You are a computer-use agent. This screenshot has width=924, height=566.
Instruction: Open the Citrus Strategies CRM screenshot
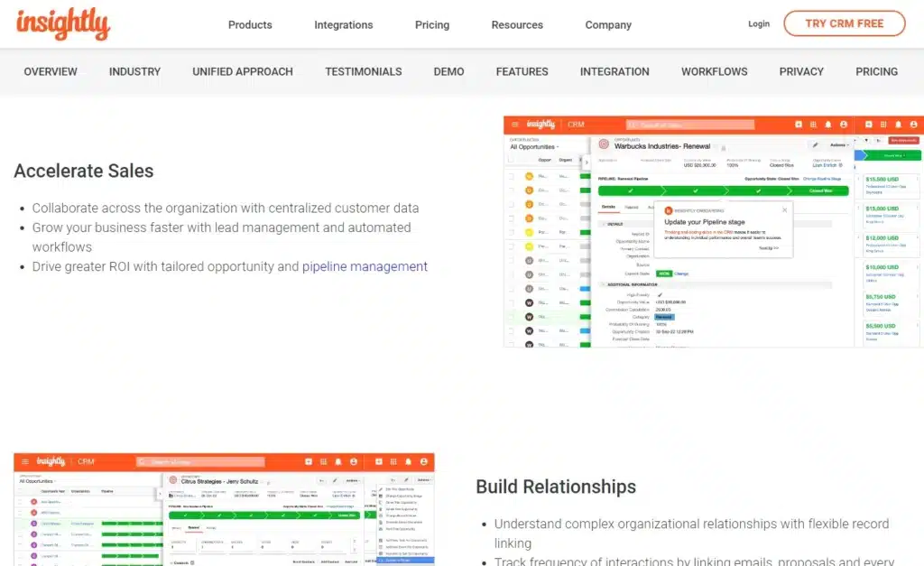224,509
